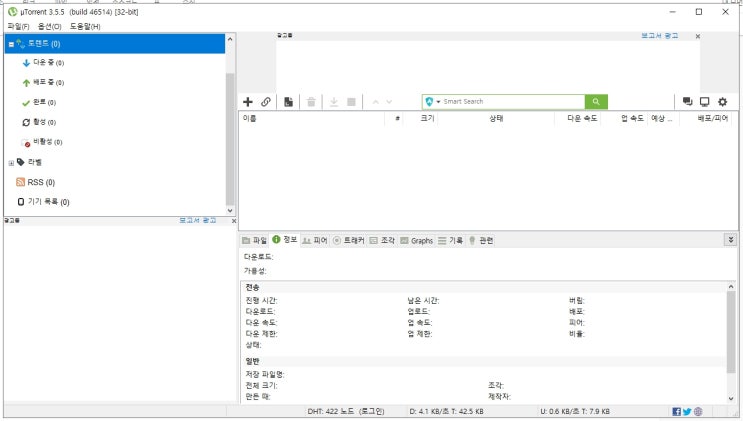The height and width of the screenshot is (421, 743).
Task: Close the left panel advertisement
Action: (234, 221)
